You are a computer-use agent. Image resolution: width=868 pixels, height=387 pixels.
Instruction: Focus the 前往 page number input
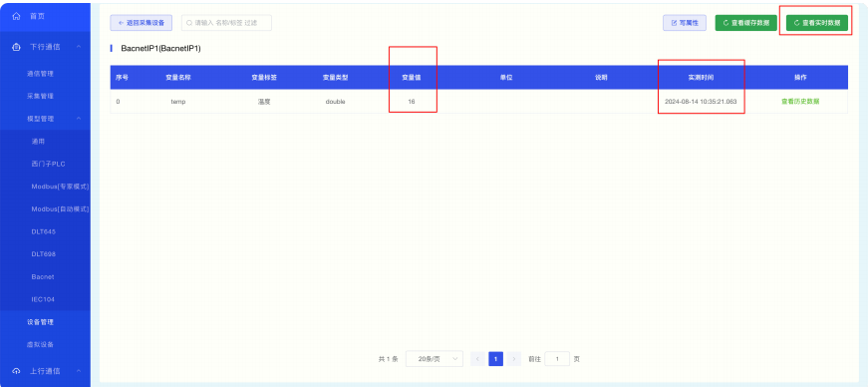point(557,359)
